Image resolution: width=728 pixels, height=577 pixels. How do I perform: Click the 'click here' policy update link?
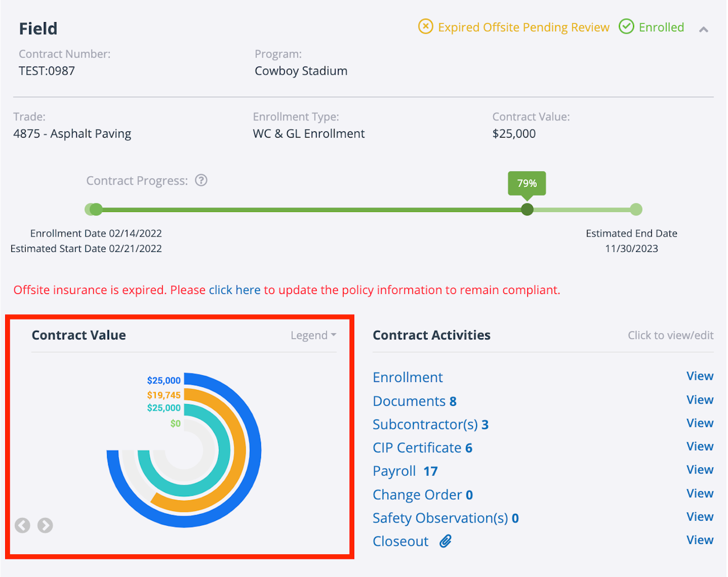(234, 290)
